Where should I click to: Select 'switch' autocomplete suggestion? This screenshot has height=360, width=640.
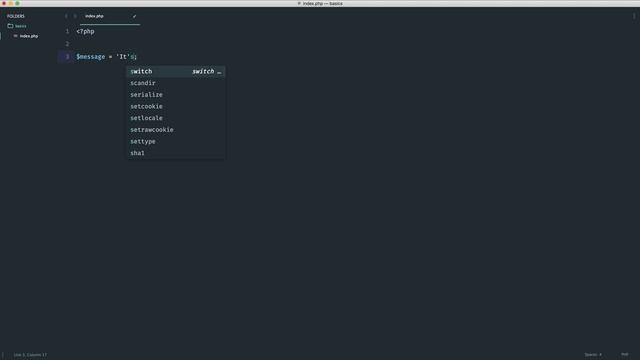click(x=176, y=71)
